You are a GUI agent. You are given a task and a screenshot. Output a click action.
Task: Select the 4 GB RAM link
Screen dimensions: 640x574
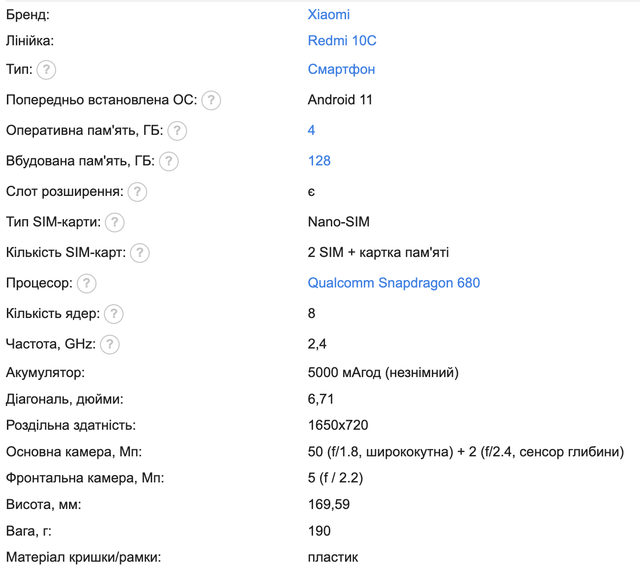click(x=311, y=130)
